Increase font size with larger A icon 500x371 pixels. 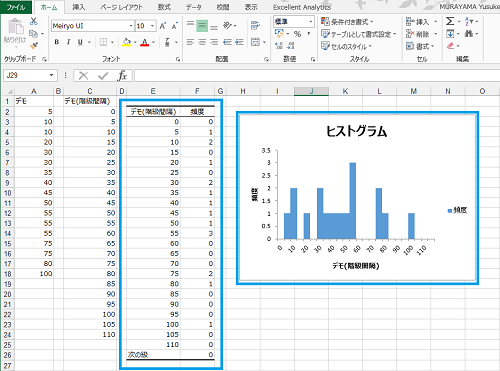click(163, 26)
